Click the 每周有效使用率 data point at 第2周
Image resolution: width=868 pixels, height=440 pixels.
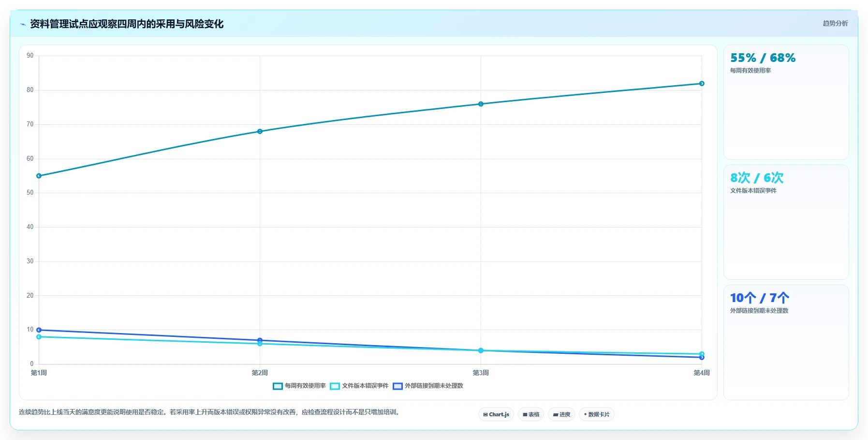(260, 131)
